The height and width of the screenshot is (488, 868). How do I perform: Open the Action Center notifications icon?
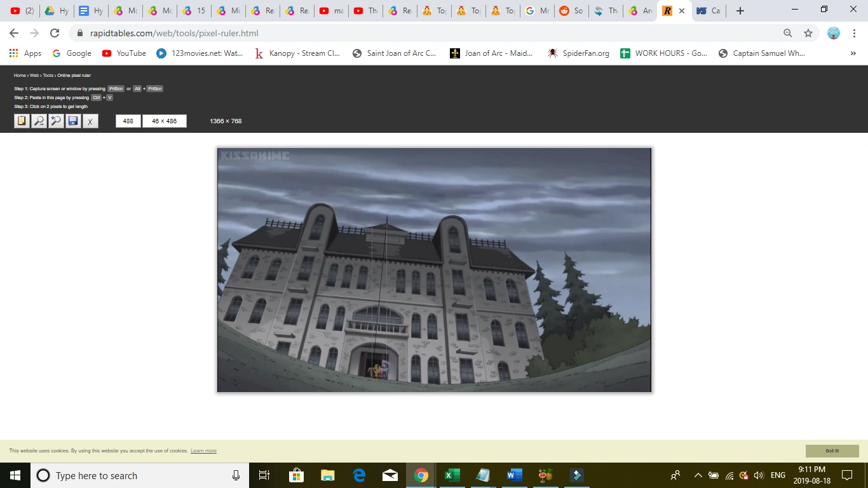point(847,475)
